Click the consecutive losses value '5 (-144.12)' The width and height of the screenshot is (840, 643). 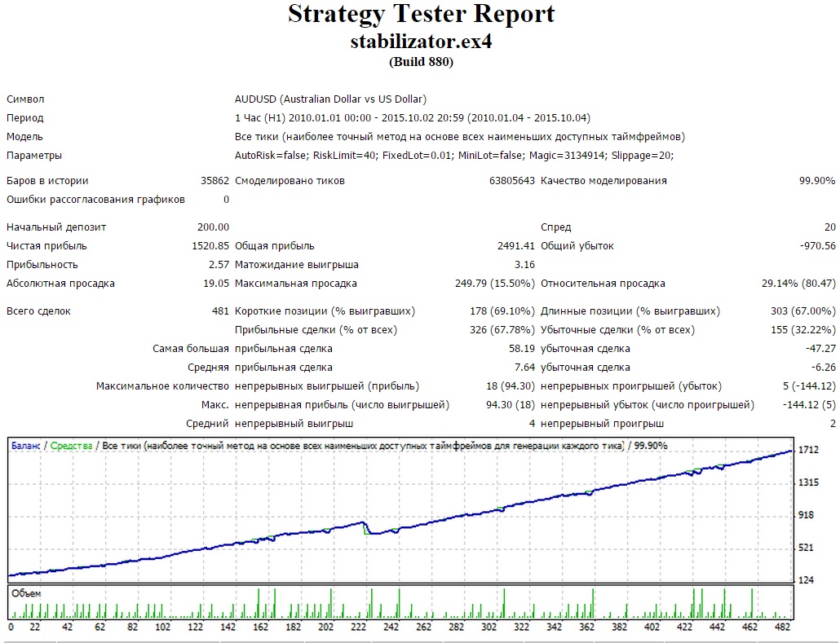809,386
